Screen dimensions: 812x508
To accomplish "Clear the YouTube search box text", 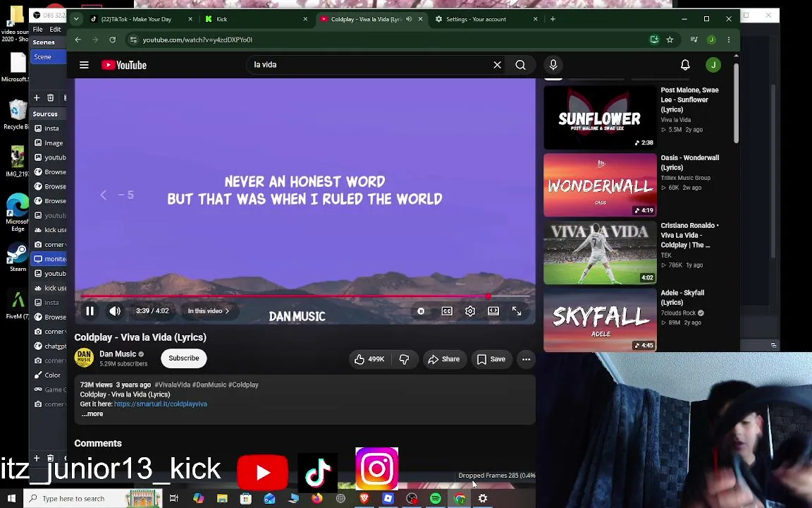I will [x=497, y=65].
